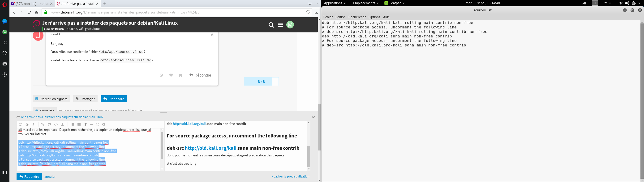Click the forum search magnifier icon

point(271,25)
